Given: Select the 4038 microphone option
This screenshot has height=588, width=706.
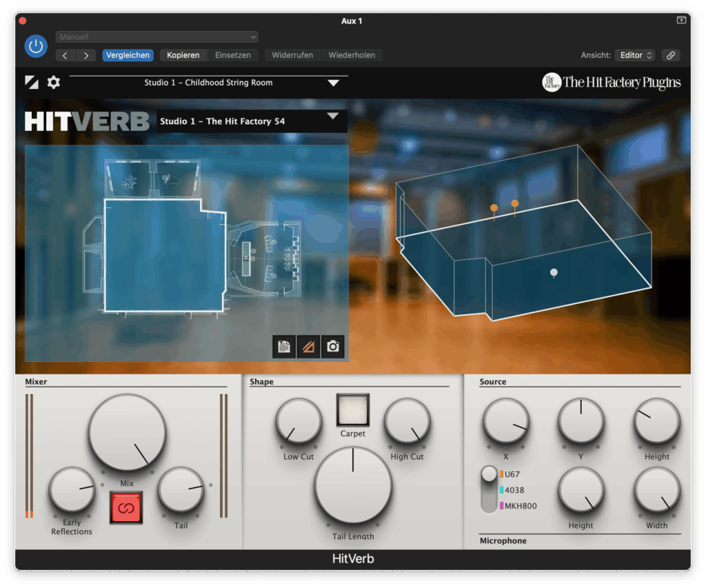Looking at the screenshot, I should [512, 490].
